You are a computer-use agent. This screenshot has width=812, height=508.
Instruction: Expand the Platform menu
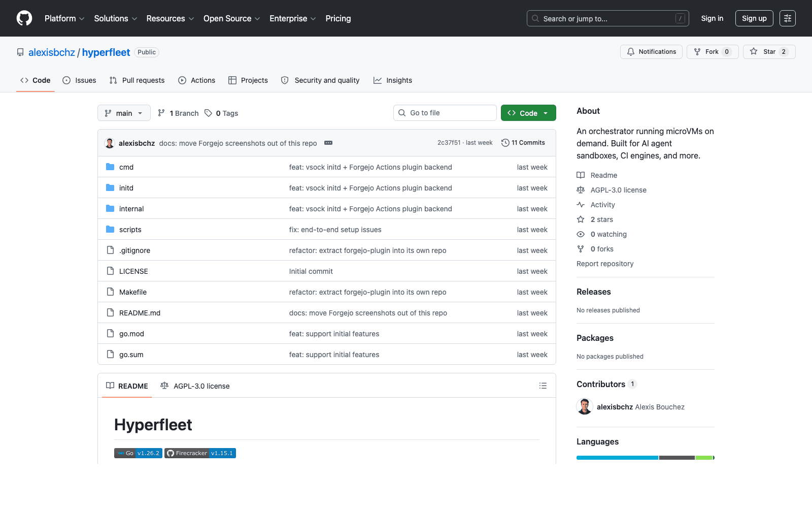[x=64, y=18]
